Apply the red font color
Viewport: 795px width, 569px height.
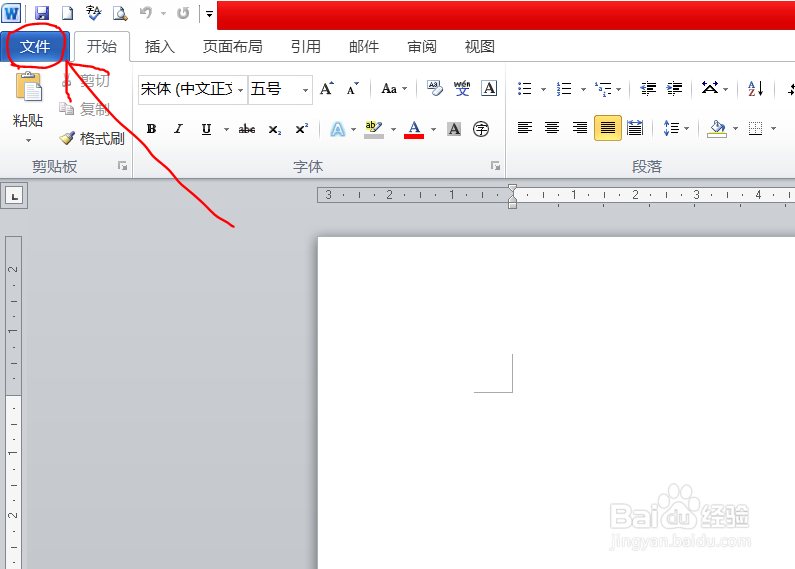click(414, 129)
